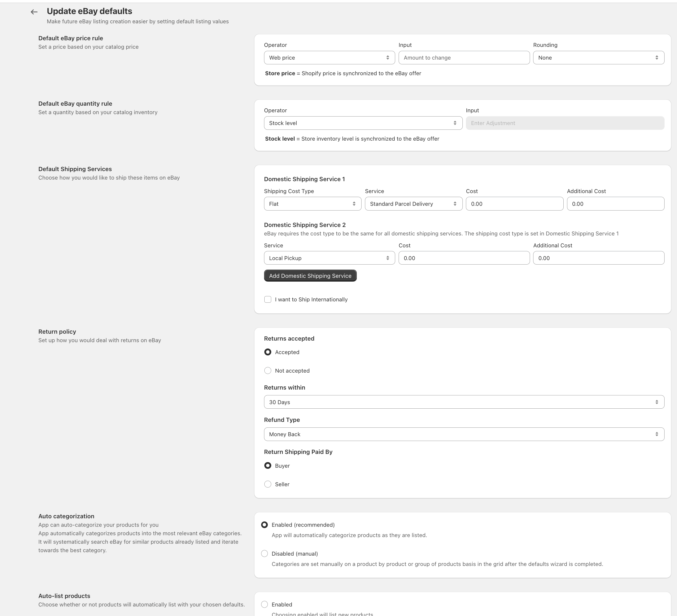This screenshot has height=616, width=677.
Task: Open the price rule Operator dropdown
Action: [329, 57]
